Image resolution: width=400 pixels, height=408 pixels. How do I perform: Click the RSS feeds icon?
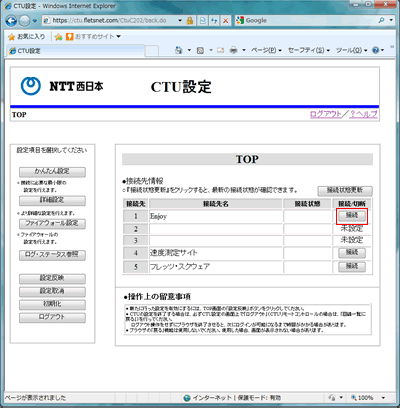200,50
